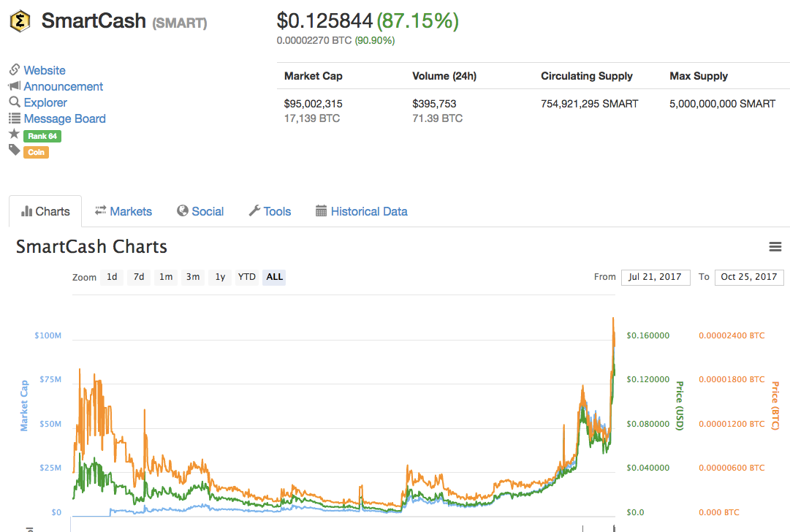This screenshot has width=790, height=532.
Task: Set chart zoom to ALL
Action: (274, 277)
